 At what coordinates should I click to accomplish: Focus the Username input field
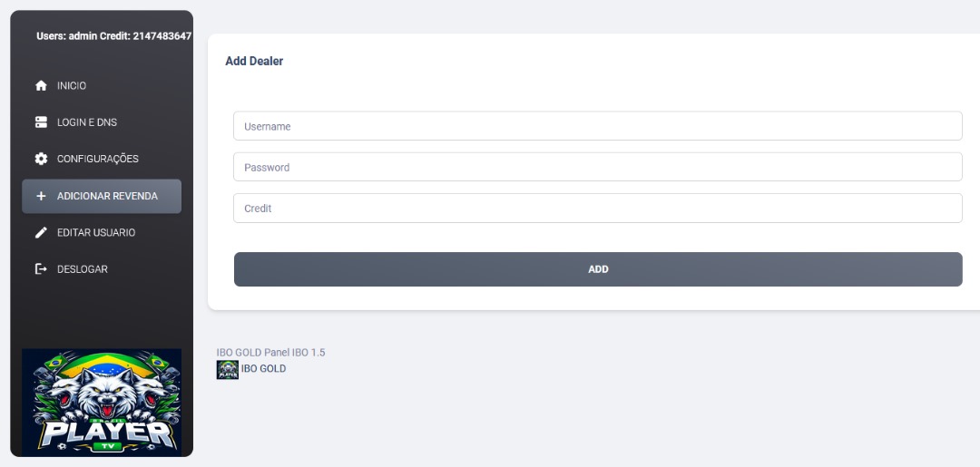point(597,126)
